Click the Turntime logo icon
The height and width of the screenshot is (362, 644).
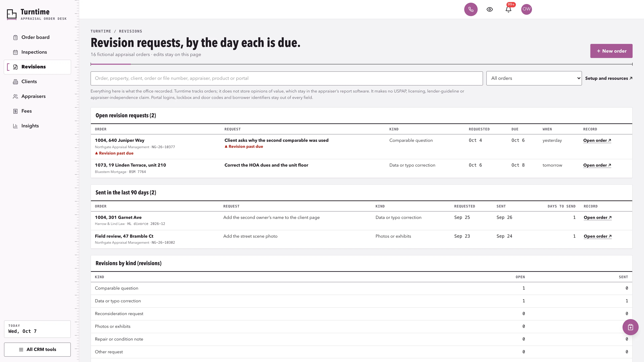point(12,14)
